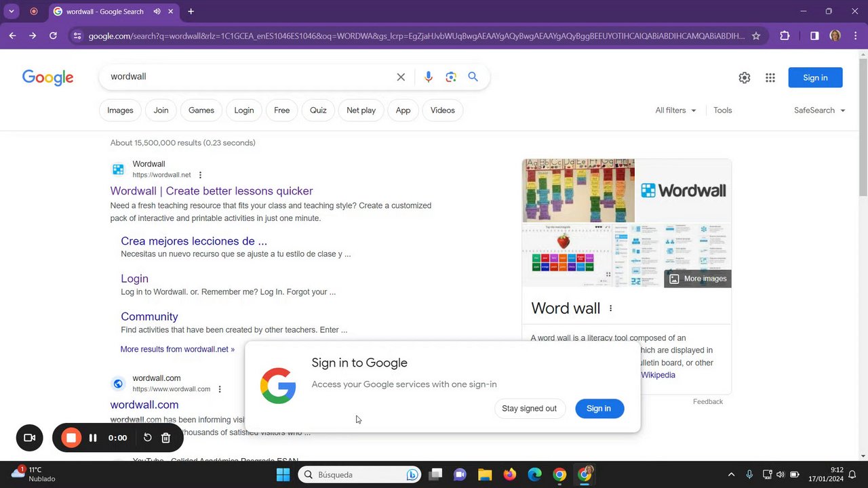Screen dimensions: 868x488
Task: Submit search with magnifying glass icon
Action: [473, 77]
